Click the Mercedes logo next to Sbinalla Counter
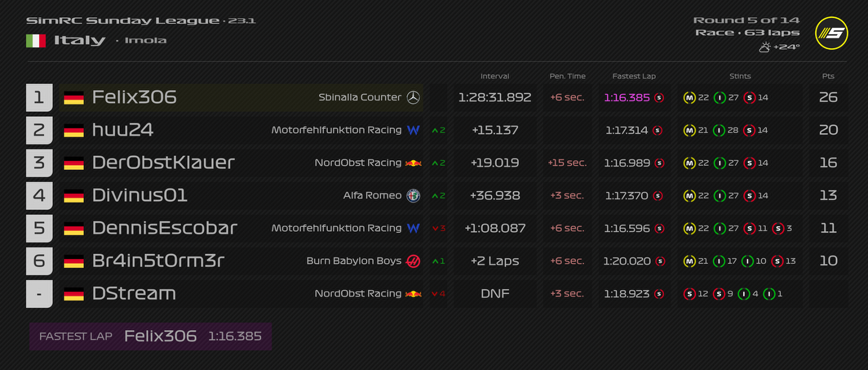 [x=414, y=97]
